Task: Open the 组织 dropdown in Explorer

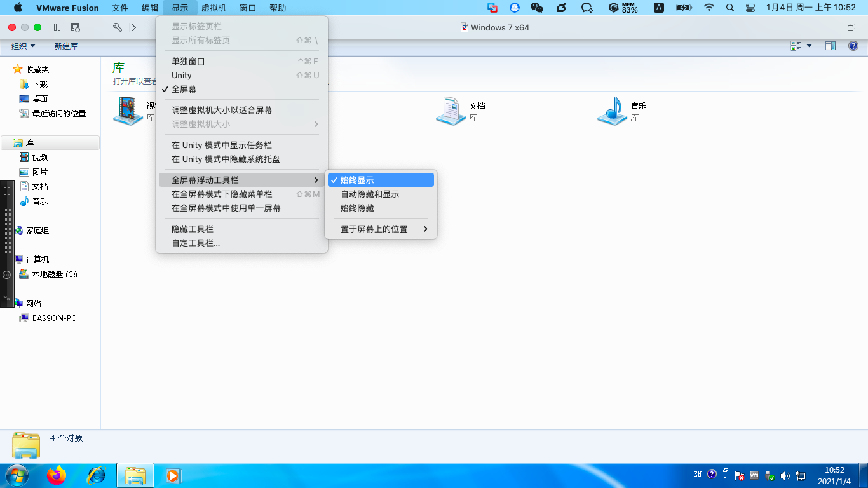Action: click(23, 46)
